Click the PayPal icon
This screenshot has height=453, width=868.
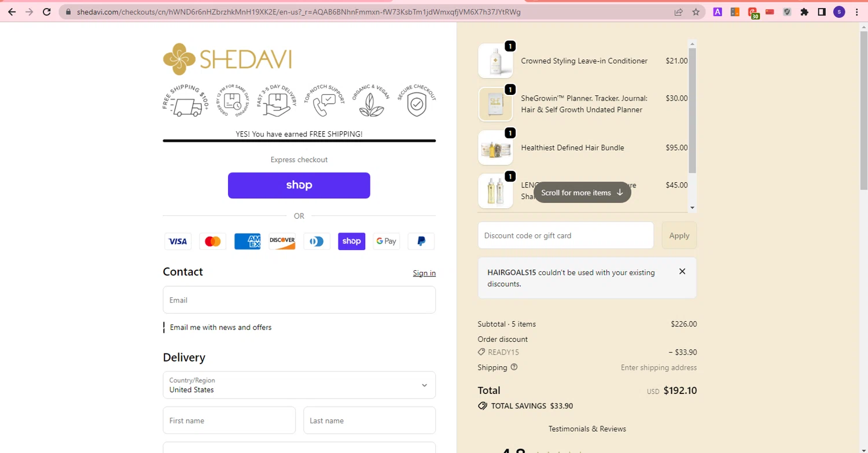click(x=421, y=241)
